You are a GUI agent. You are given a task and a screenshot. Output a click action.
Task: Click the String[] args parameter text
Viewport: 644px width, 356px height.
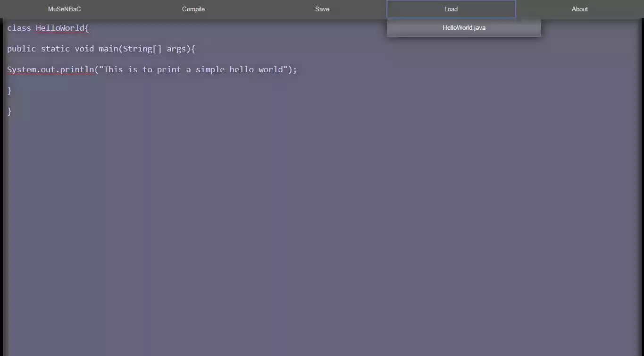(x=156, y=49)
